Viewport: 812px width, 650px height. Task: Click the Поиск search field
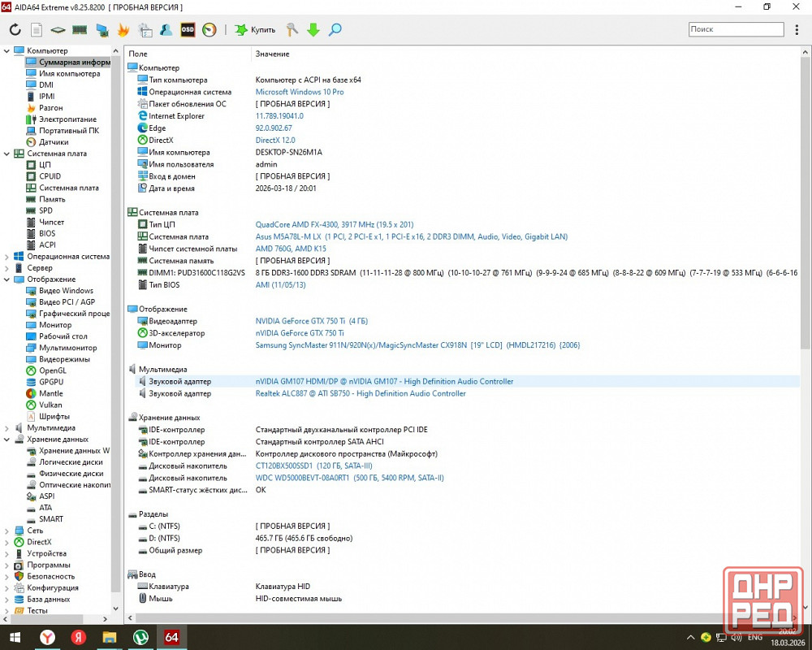(x=735, y=29)
